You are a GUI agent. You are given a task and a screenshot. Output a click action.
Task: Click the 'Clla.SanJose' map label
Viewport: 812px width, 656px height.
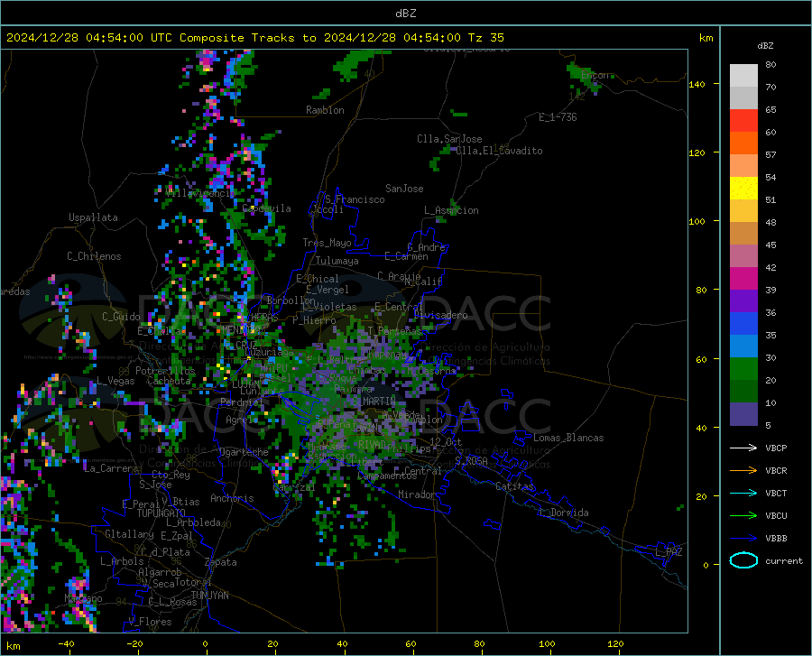449,139
